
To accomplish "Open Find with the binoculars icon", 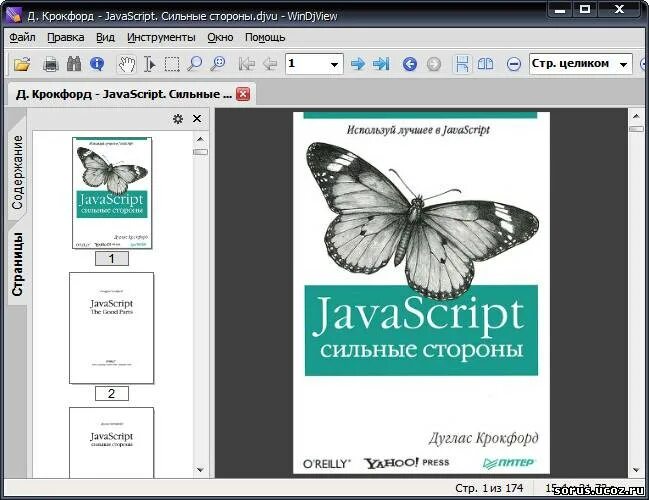I will click(74, 64).
